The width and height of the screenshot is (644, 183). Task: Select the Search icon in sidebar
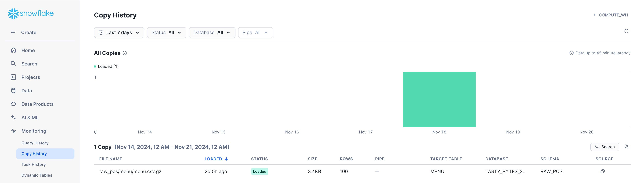[x=13, y=64]
